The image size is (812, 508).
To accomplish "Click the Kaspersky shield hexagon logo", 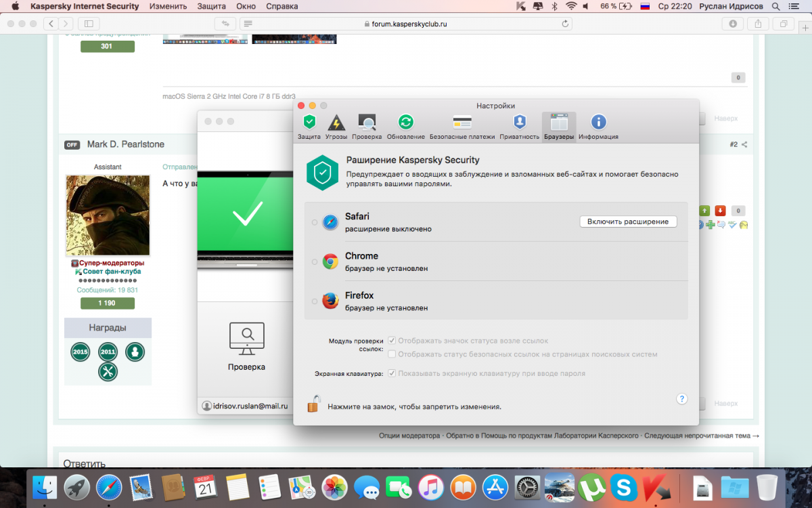I will pos(322,173).
